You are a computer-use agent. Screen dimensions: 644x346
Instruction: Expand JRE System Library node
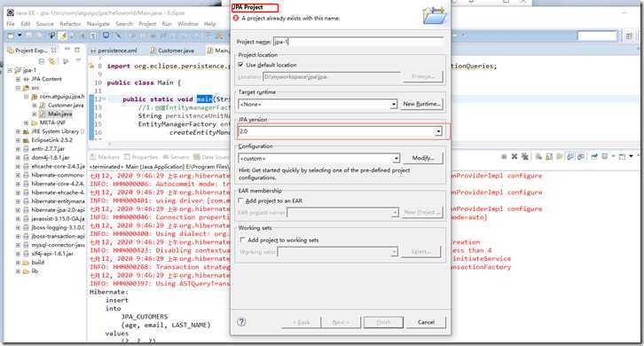[18, 131]
